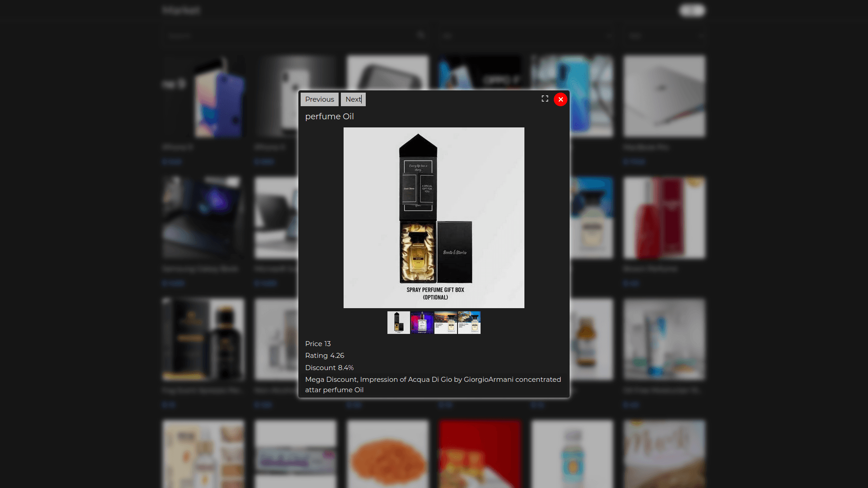Click the large perfume gift box image
The width and height of the screenshot is (868, 488).
click(x=434, y=218)
